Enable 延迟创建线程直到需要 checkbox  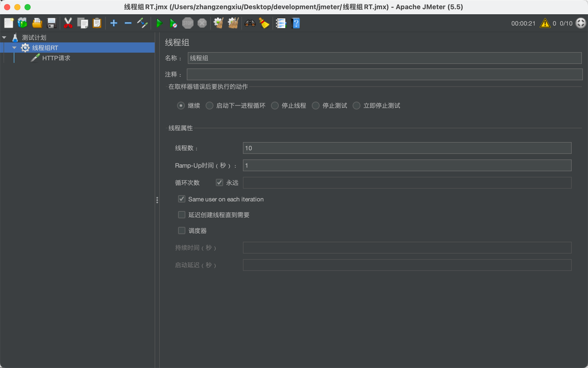(182, 215)
